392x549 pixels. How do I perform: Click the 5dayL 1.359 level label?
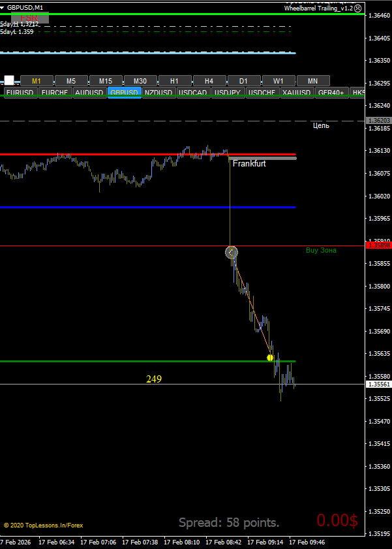pos(17,32)
